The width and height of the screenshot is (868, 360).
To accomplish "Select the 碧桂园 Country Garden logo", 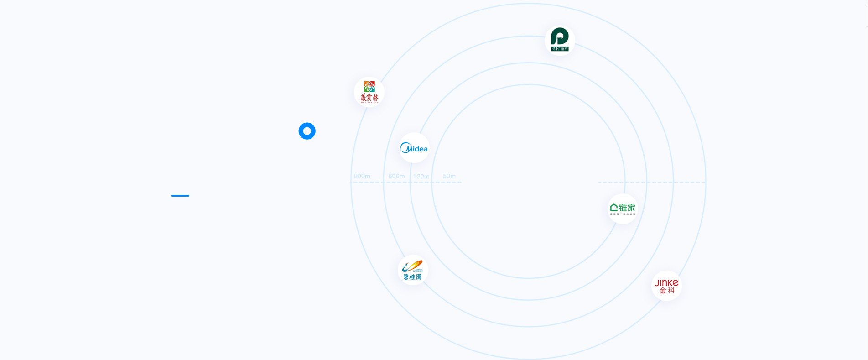I will [413, 270].
